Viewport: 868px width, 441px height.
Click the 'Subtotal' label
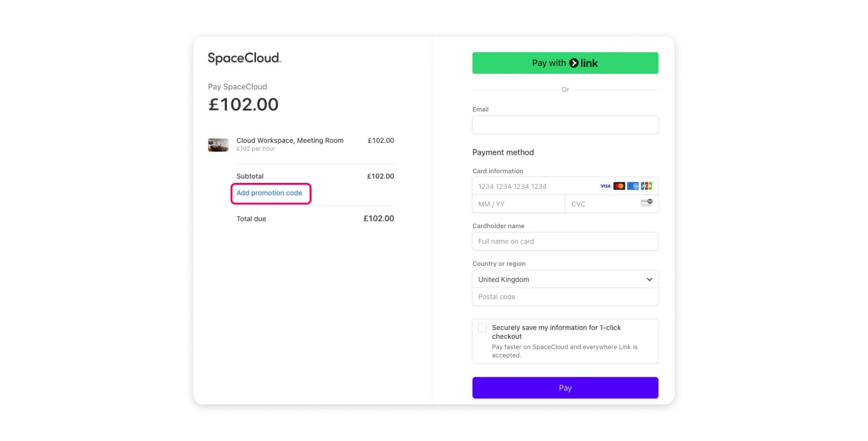point(250,176)
